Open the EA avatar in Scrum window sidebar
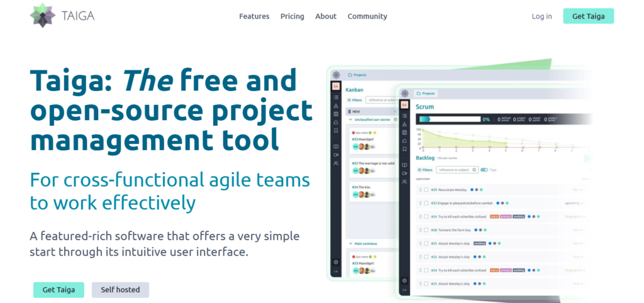Image resolution: width=644 pixels, height=303 pixels. (404, 105)
